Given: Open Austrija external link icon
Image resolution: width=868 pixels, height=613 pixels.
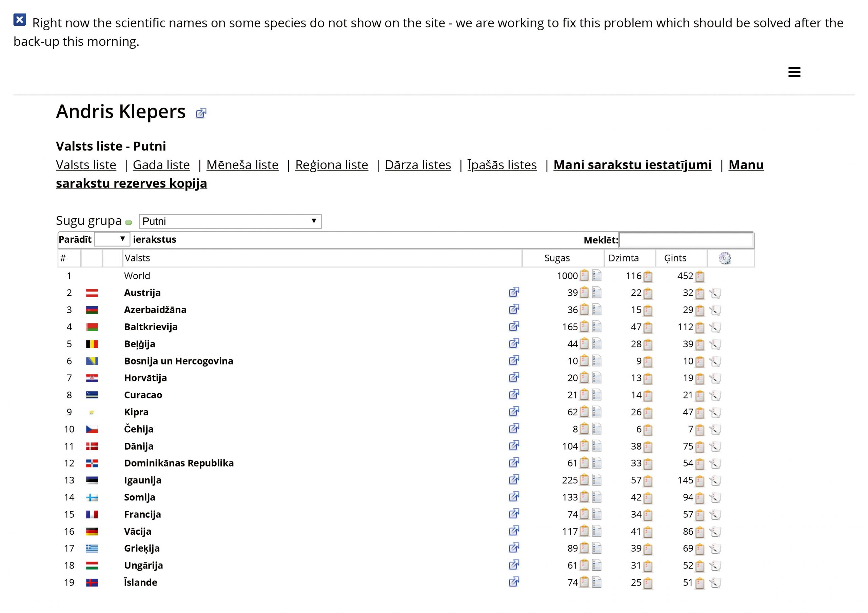Looking at the screenshot, I should [x=514, y=292].
